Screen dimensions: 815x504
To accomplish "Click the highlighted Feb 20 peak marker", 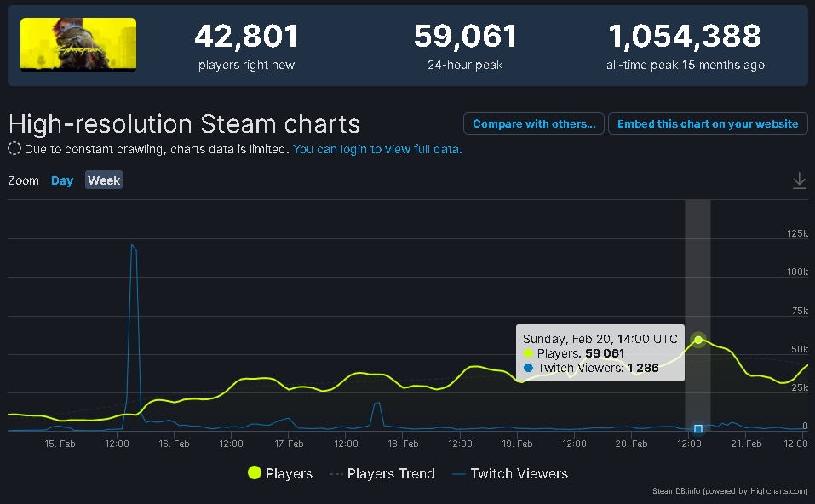I will tap(697, 340).
